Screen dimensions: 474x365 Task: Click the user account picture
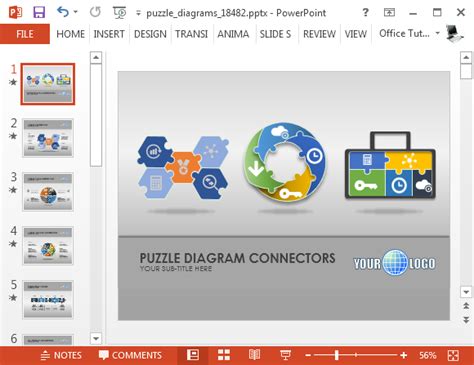tap(455, 34)
